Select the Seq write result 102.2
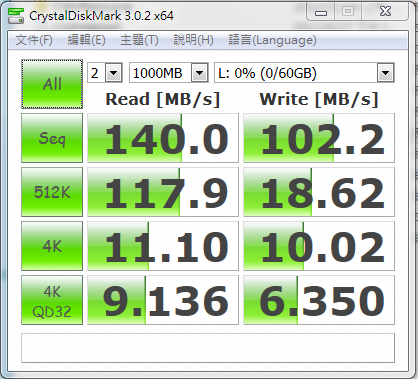This screenshot has height=379, width=418. [319, 138]
